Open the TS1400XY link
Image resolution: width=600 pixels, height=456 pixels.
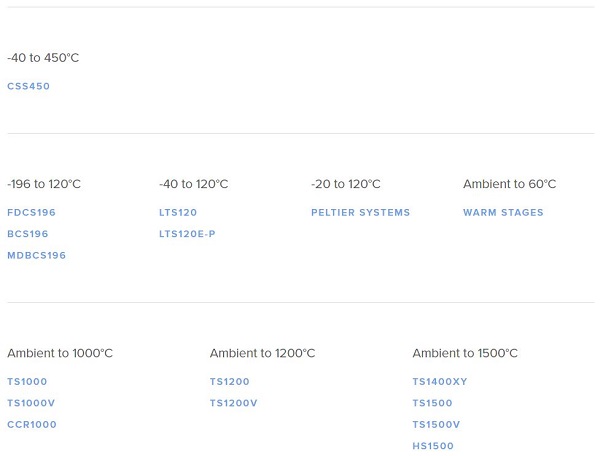[440, 382]
